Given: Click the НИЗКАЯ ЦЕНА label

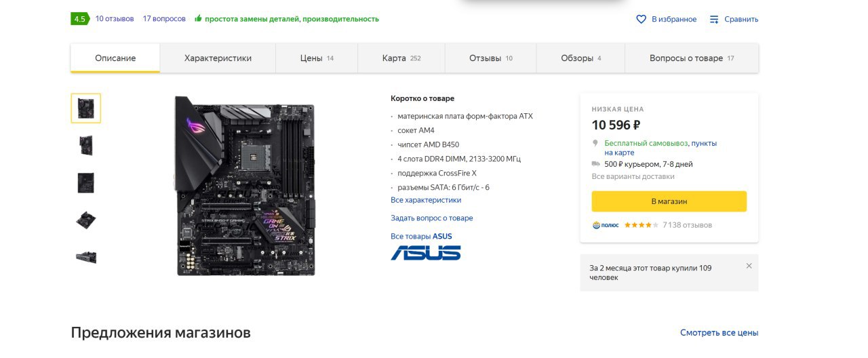Looking at the screenshot, I should 618,109.
